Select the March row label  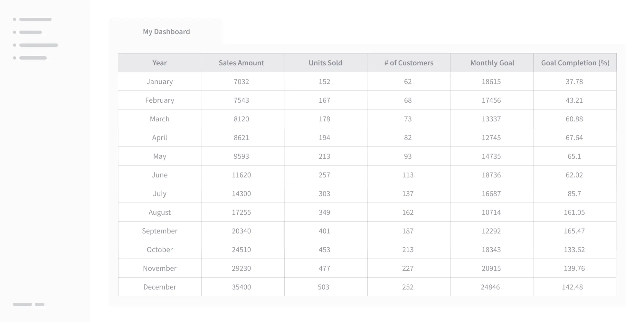[x=160, y=119]
